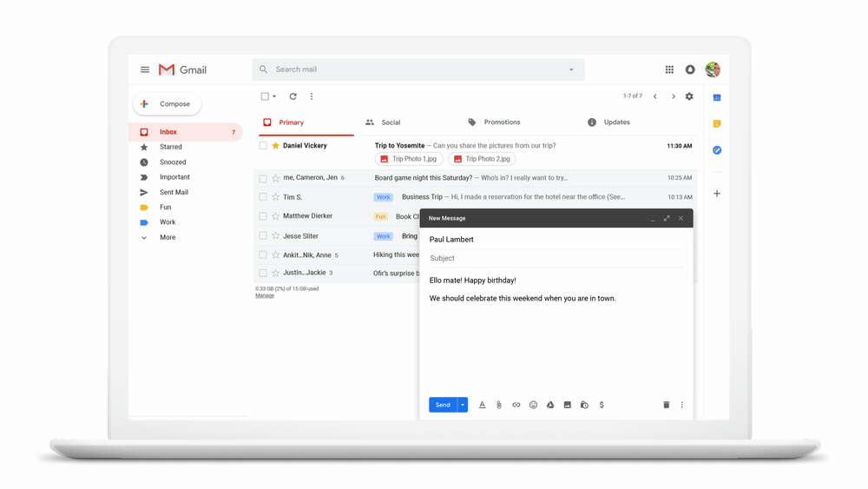Discard draft with the trash icon
Viewport: 868px width, 489px height.
click(x=666, y=405)
